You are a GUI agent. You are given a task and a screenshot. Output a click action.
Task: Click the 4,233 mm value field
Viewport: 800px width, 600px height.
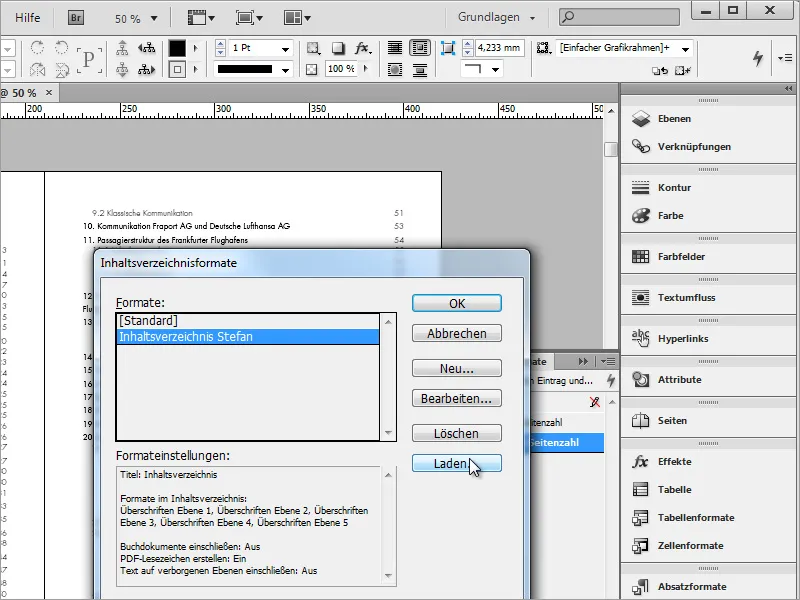[x=499, y=48]
